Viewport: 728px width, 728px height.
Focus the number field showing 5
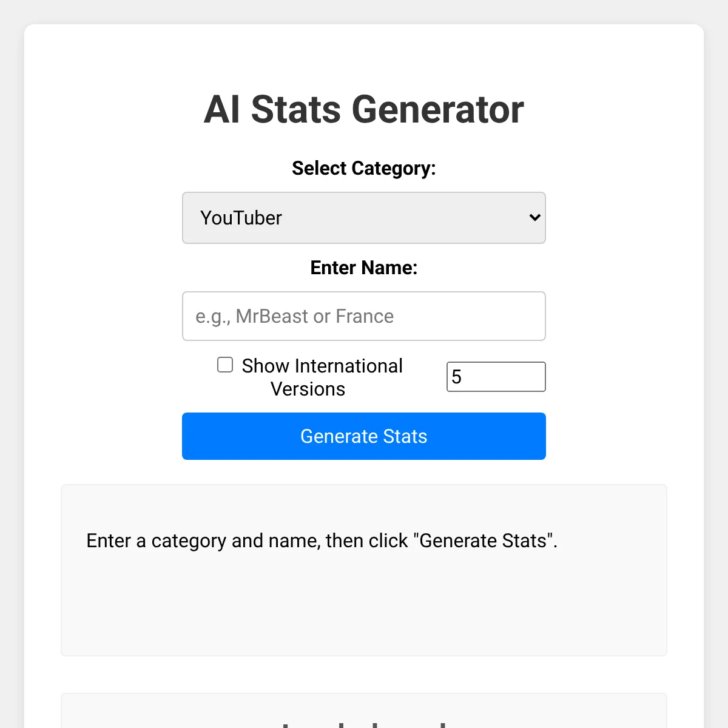point(496,377)
